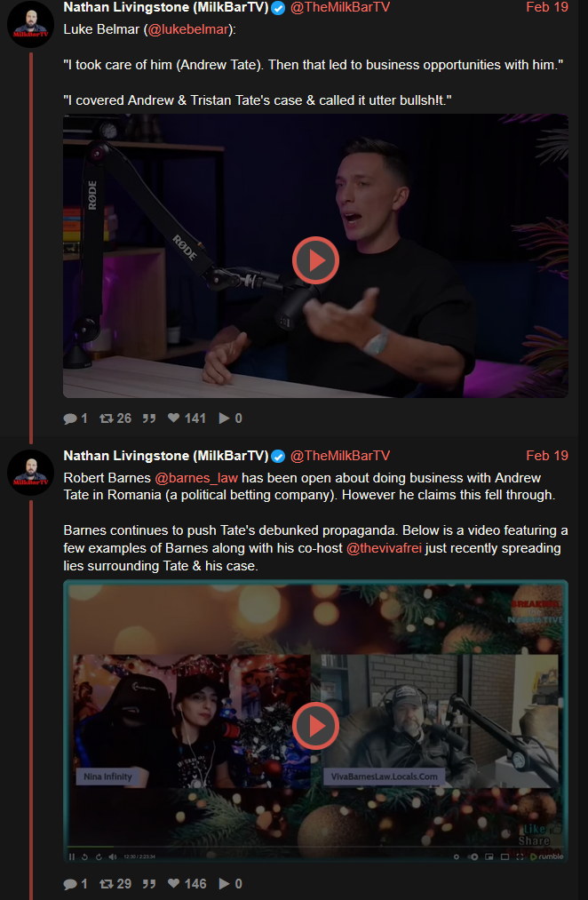Click the heart icon showing 141 likes
Image resolution: width=588 pixels, height=900 pixels.
coord(173,418)
